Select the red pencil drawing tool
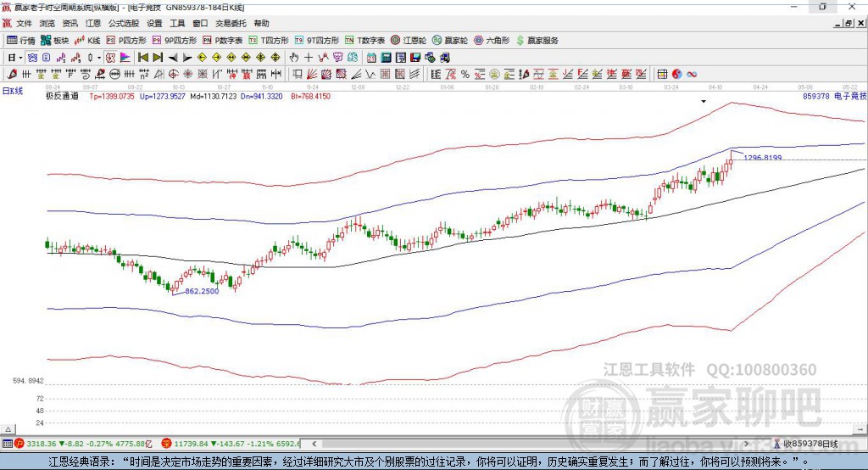Viewport: 868px width, 470px height. coord(12,75)
